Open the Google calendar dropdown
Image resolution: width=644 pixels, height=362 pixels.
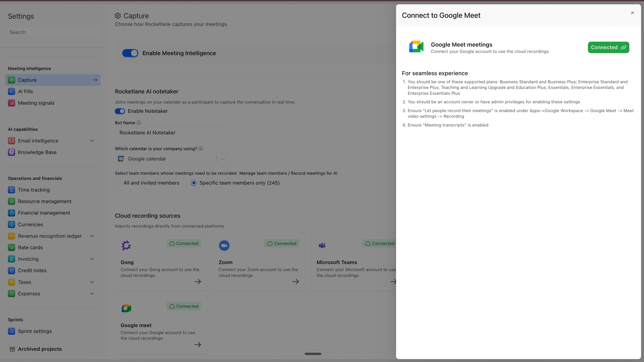coord(172,159)
